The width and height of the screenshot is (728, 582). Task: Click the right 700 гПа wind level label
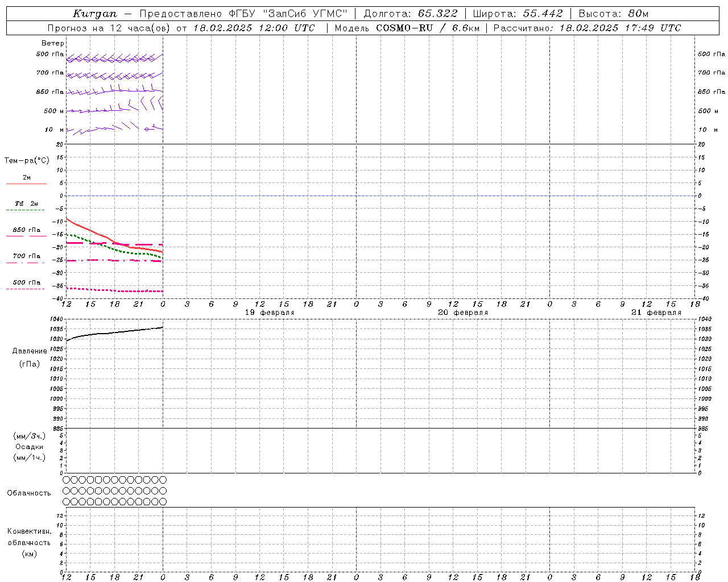pyautogui.click(x=712, y=73)
